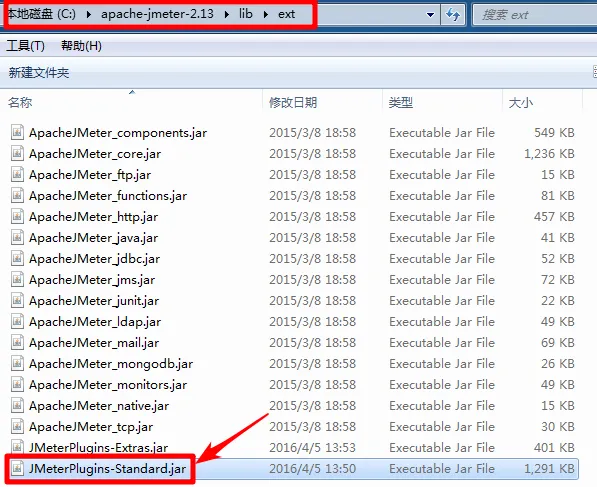The image size is (597, 487).
Task: Click the ApacheJMeter_core.jar file icon
Action: tap(17, 153)
